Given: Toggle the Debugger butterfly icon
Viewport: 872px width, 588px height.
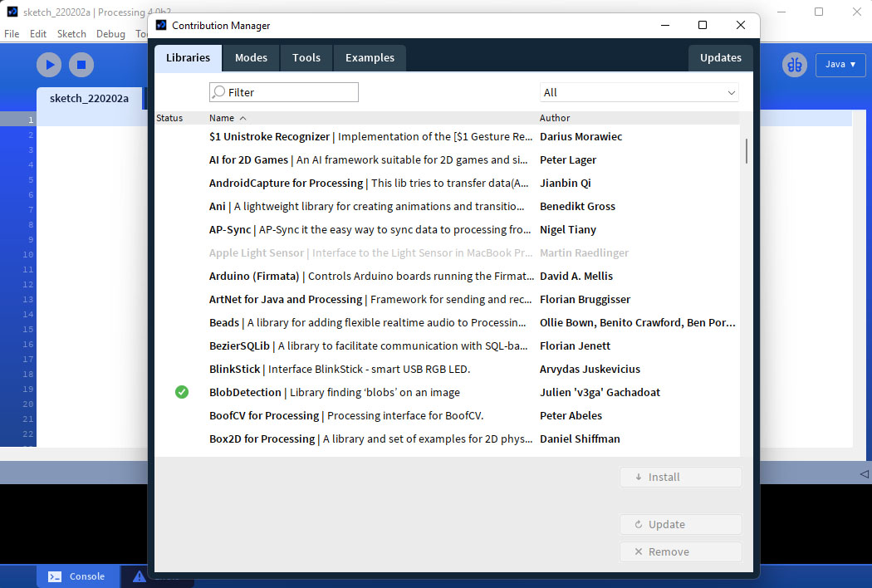Looking at the screenshot, I should (795, 65).
